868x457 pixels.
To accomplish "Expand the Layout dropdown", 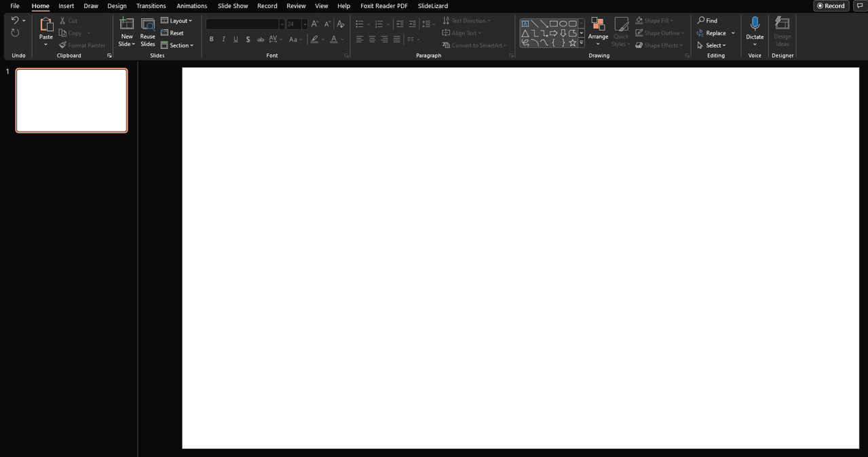I will click(176, 20).
